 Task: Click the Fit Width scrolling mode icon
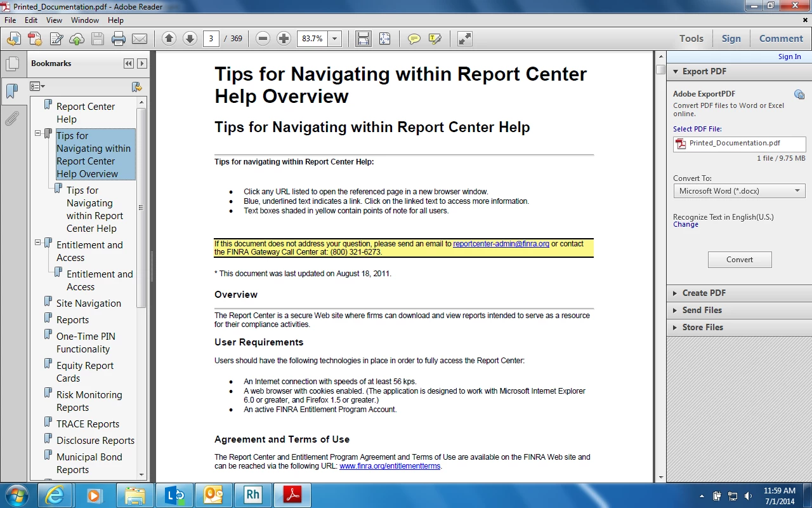pyautogui.click(x=363, y=39)
